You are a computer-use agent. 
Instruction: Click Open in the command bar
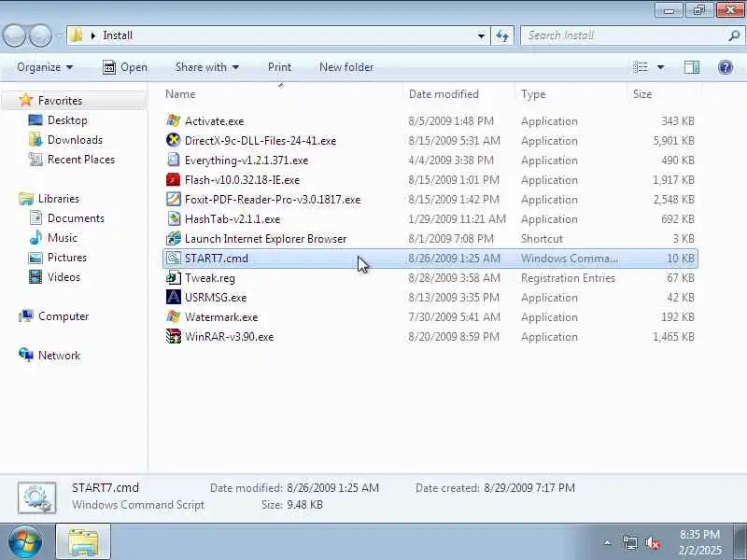pos(125,67)
